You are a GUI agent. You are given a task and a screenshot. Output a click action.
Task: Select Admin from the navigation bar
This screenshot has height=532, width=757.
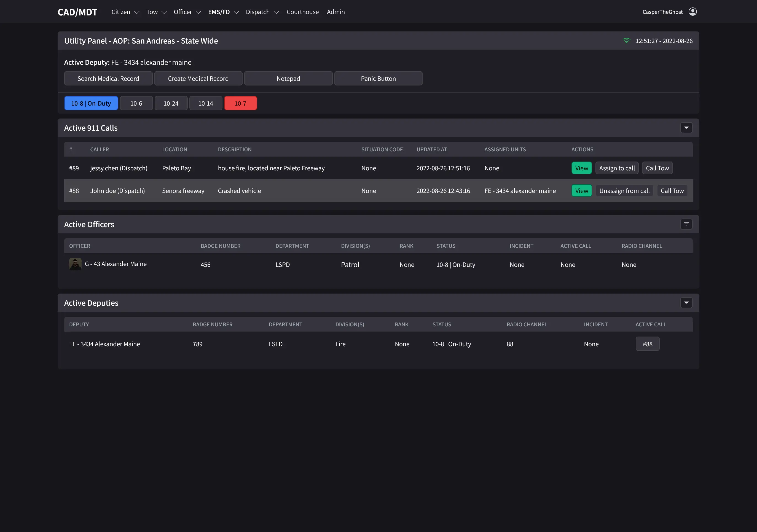336,12
